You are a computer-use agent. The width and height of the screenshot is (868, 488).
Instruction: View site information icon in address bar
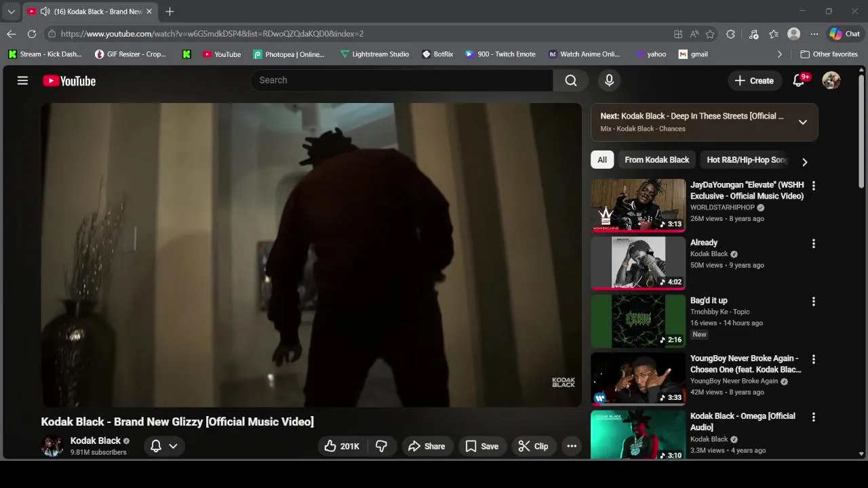pos(52,34)
